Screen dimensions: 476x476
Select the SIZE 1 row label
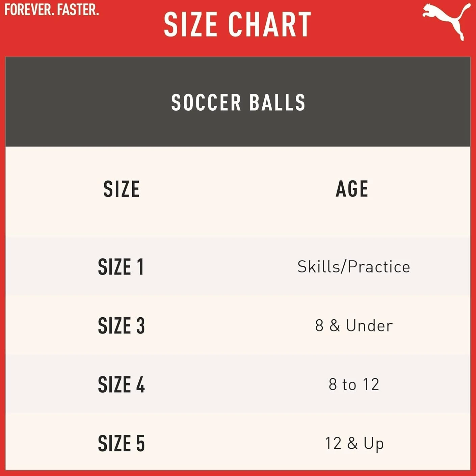121,267
